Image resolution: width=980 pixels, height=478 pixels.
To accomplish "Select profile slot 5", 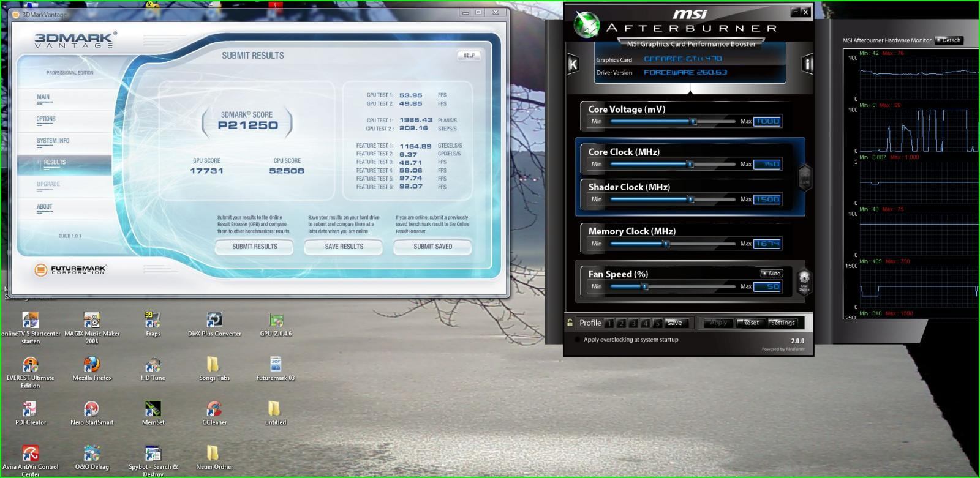I will tap(658, 323).
